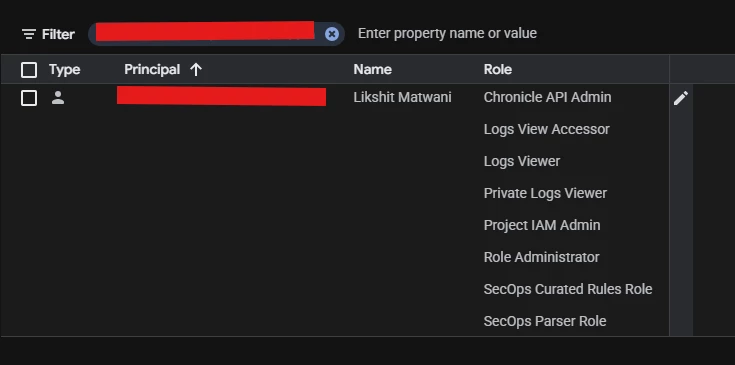Select the name 'Likshit Matwani'
The image size is (735, 365).
coord(403,97)
